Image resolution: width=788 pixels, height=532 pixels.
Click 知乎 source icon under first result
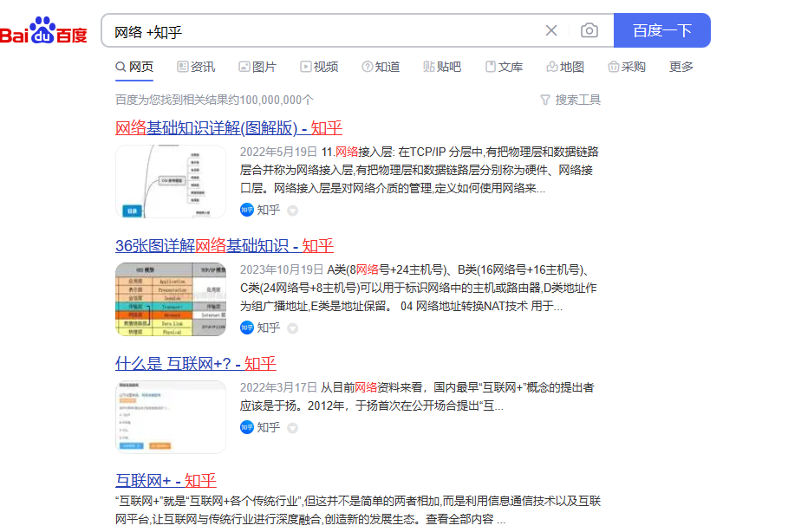[x=247, y=210]
